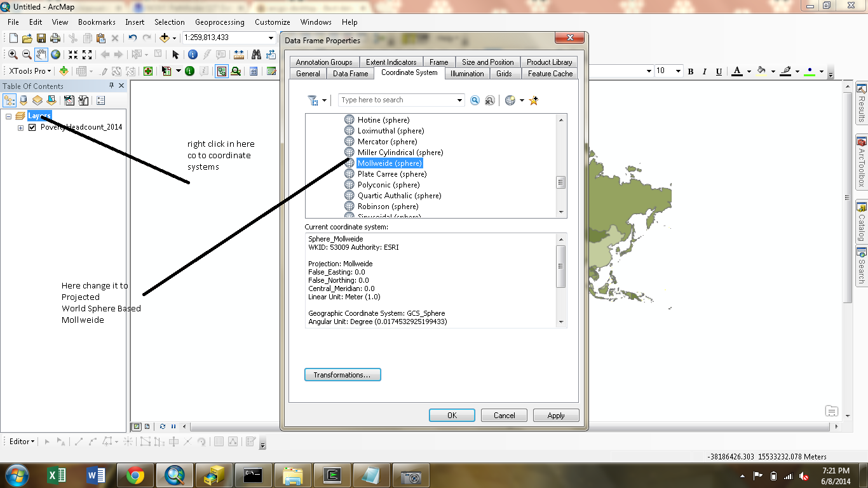
Task: Add to Favorites star icon
Action: 533,100
